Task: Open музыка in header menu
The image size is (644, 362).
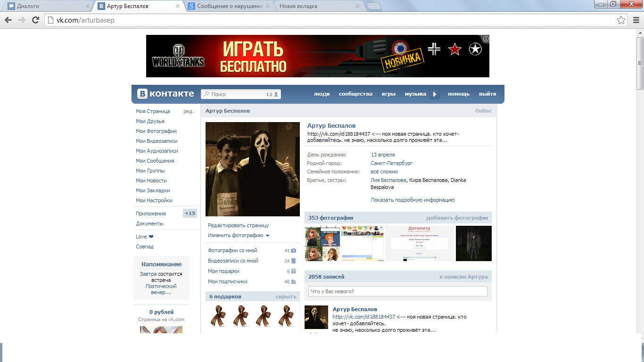Action: coord(415,94)
